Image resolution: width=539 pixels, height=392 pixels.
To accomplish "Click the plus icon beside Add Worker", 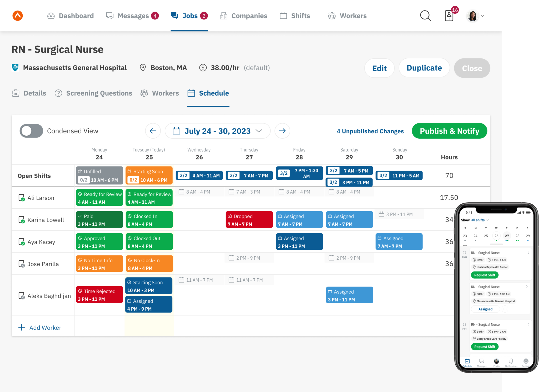I will [x=22, y=328].
